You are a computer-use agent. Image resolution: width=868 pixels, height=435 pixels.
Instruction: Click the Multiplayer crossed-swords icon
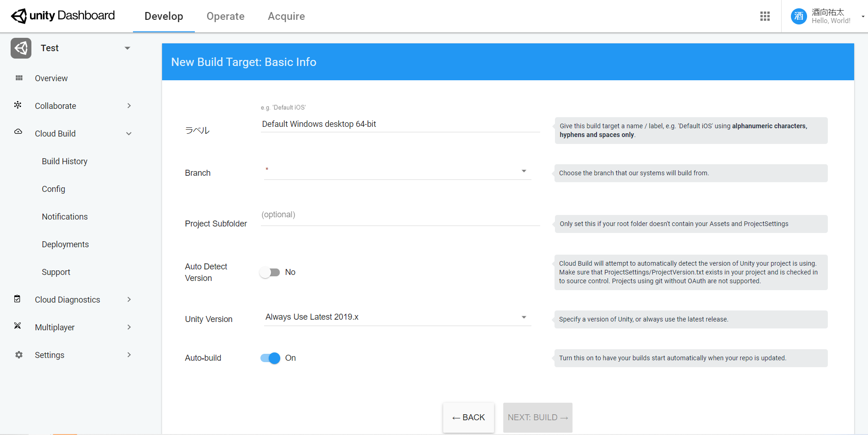pos(18,326)
